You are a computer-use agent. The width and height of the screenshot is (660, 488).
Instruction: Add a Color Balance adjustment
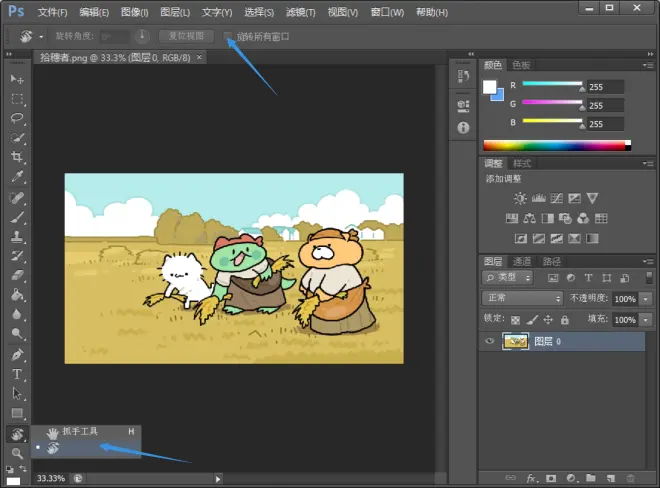pos(530,218)
